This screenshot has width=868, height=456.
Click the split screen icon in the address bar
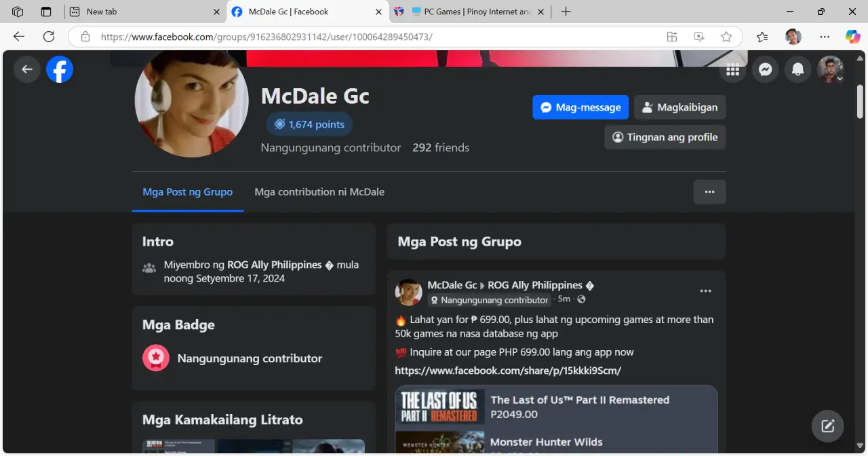coord(672,37)
